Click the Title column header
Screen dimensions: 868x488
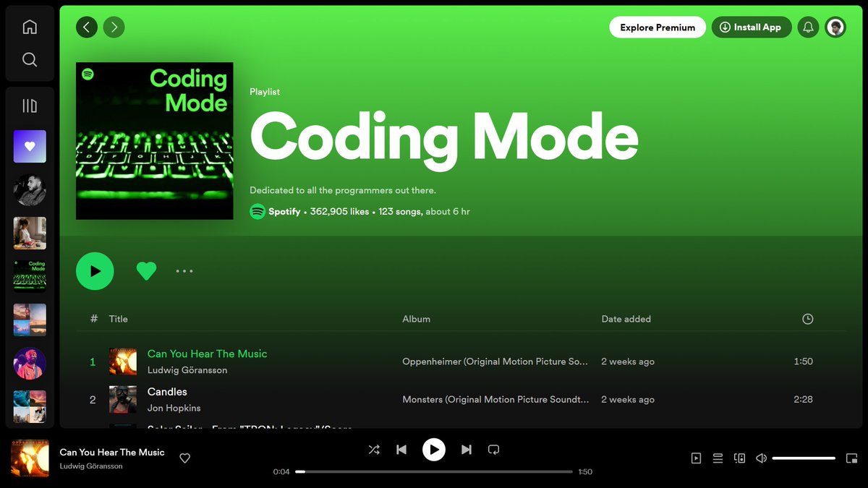(x=118, y=319)
